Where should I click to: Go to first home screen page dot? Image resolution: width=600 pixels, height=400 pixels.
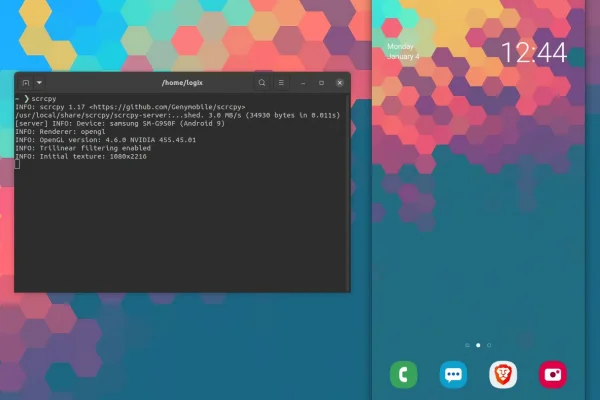pyautogui.click(x=467, y=345)
